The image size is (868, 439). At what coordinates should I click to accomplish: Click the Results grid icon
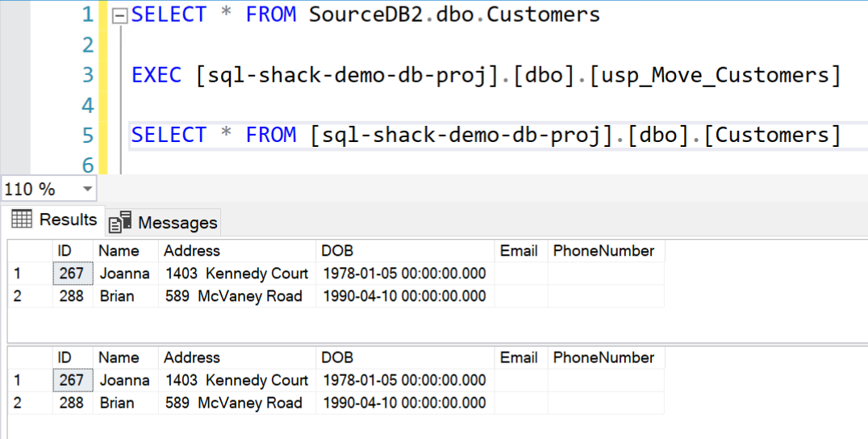(x=22, y=219)
